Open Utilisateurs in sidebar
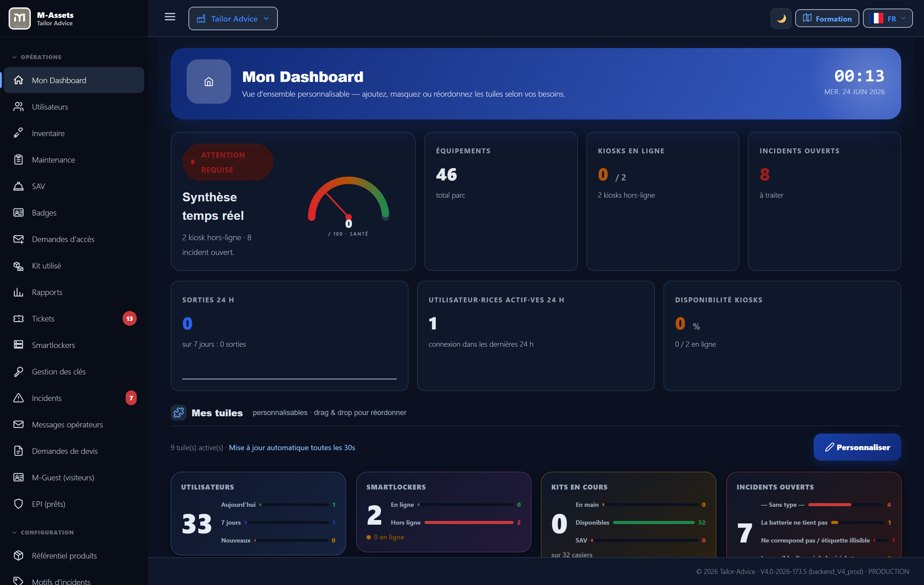 tap(74, 107)
